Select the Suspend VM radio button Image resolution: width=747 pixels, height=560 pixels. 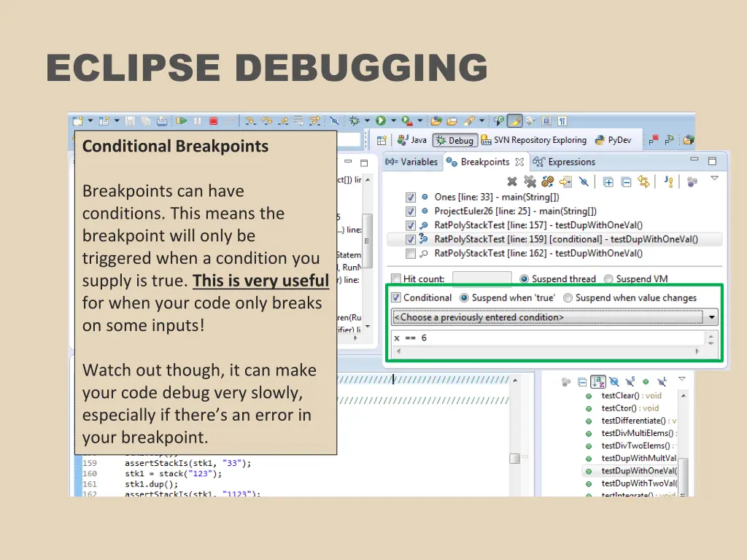click(607, 279)
